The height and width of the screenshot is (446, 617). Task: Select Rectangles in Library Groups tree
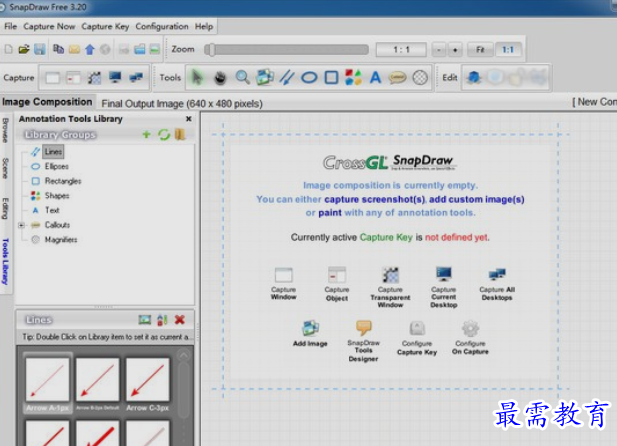click(63, 181)
